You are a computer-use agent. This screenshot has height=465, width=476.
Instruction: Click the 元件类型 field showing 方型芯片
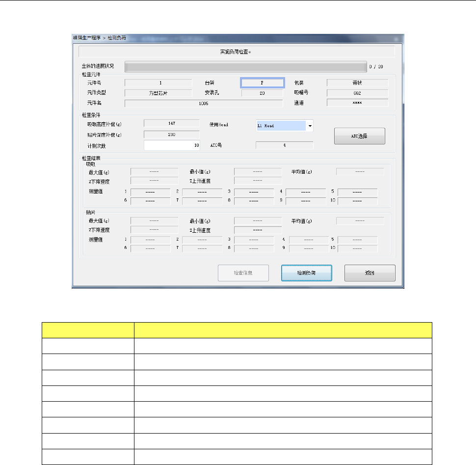pyautogui.click(x=158, y=93)
